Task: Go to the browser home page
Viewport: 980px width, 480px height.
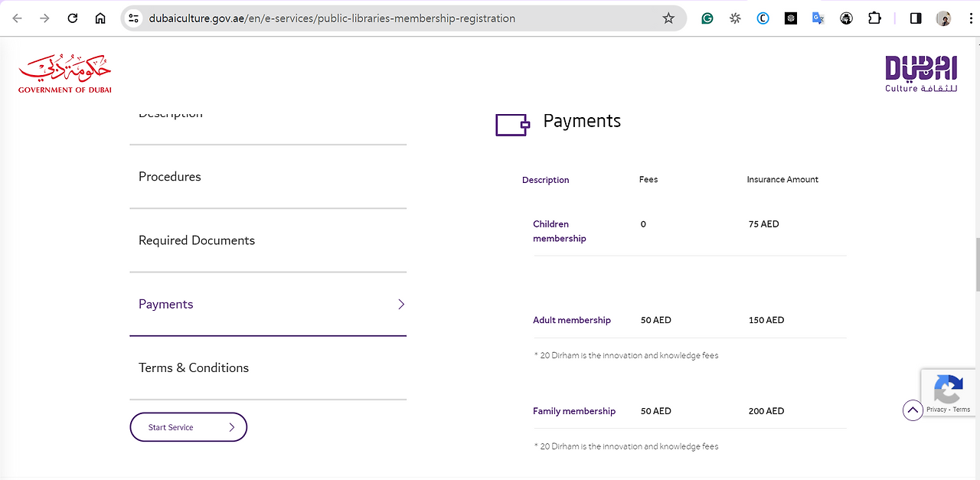Action: coord(100,18)
